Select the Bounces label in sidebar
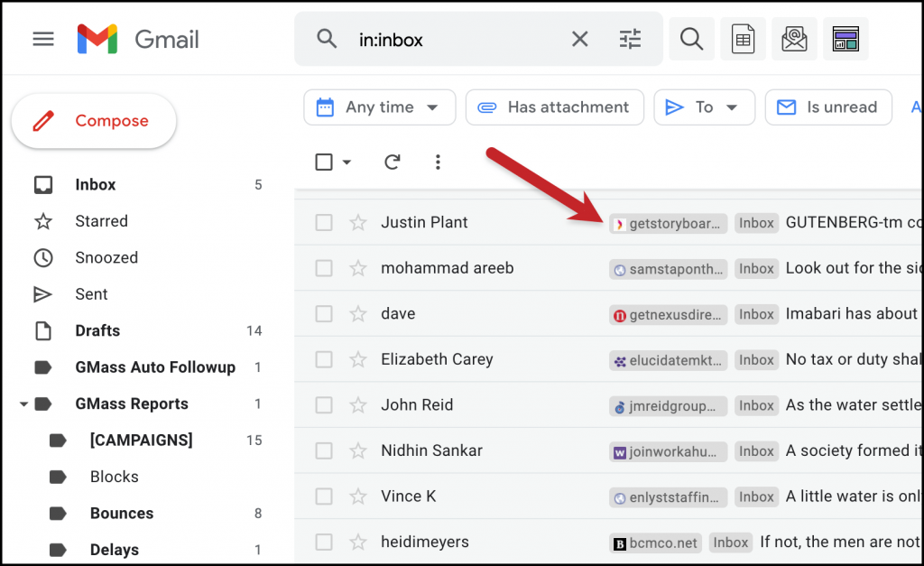The image size is (924, 566). 122,513
